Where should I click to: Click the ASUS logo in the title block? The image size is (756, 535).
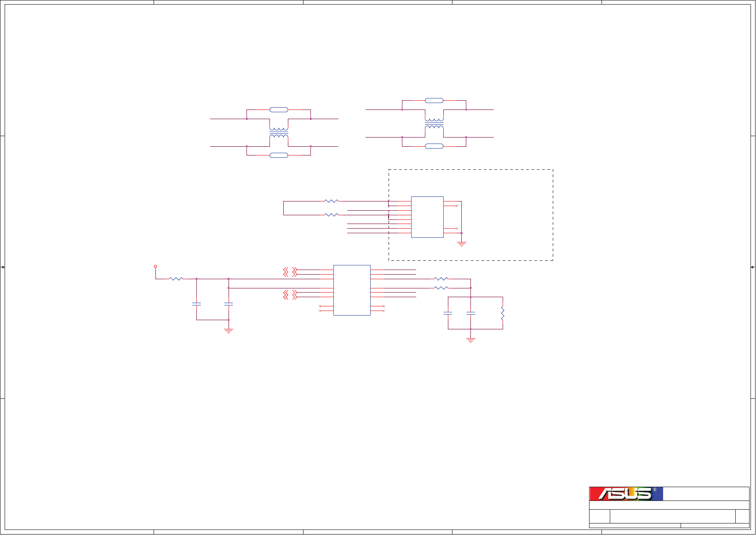tap(626, 494)
